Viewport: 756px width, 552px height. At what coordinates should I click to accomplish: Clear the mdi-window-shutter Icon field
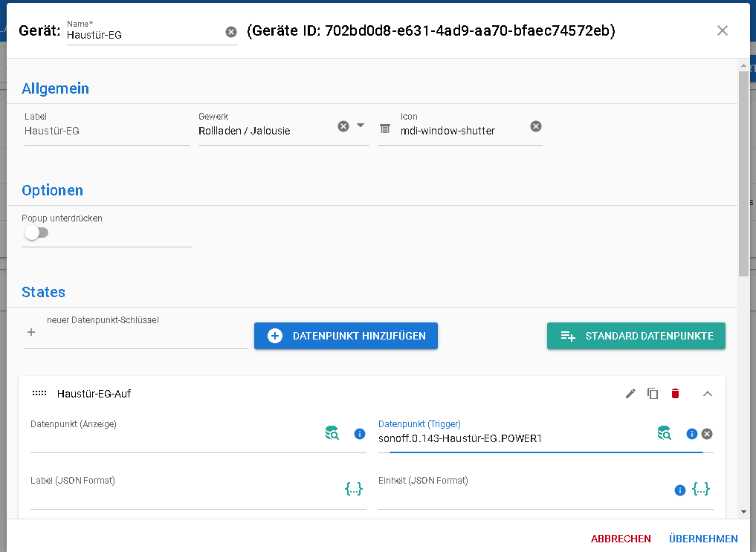click(536, 126)
